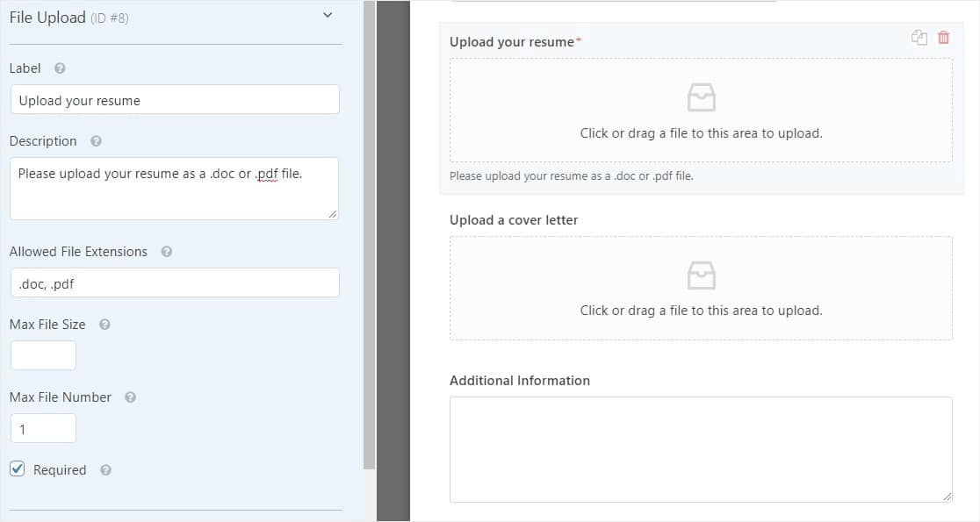Click the Max File Size input box

click(x=43, y=354)
